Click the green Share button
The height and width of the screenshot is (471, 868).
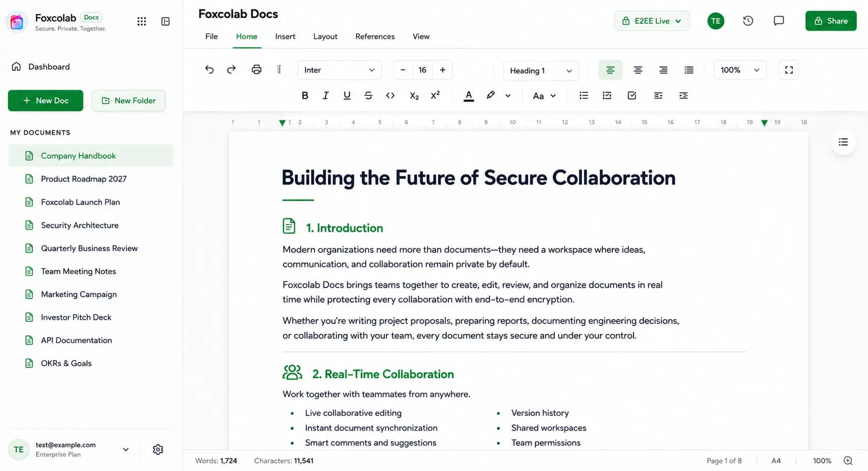point(831,21)
